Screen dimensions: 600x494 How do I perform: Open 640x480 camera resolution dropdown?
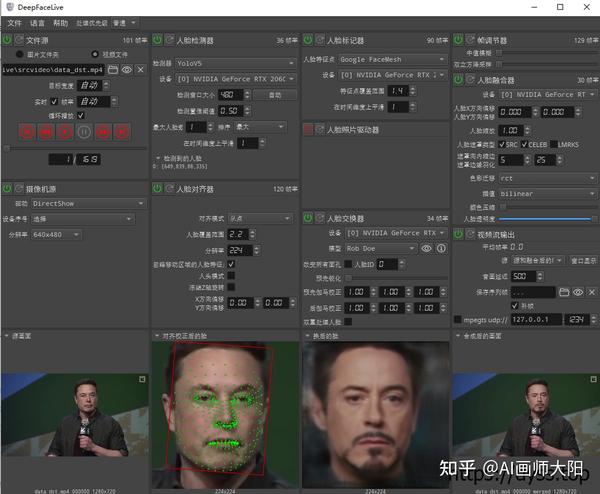tap(56, 235)
